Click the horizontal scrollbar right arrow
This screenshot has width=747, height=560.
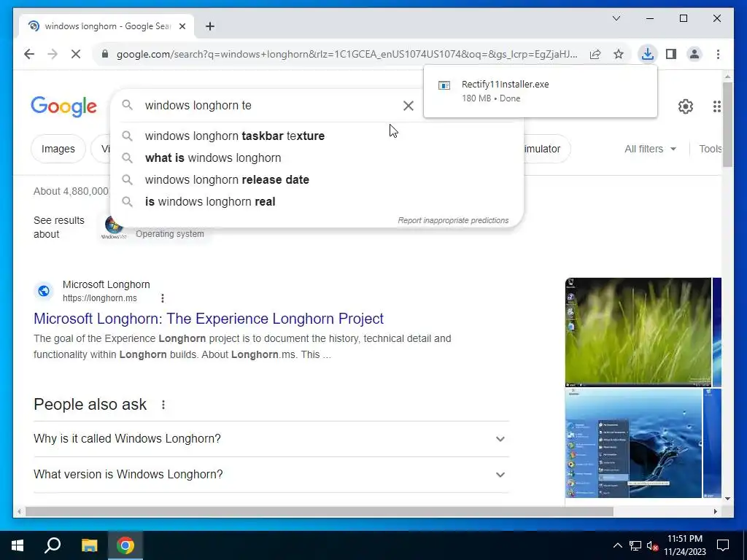(x=715, y=511)
